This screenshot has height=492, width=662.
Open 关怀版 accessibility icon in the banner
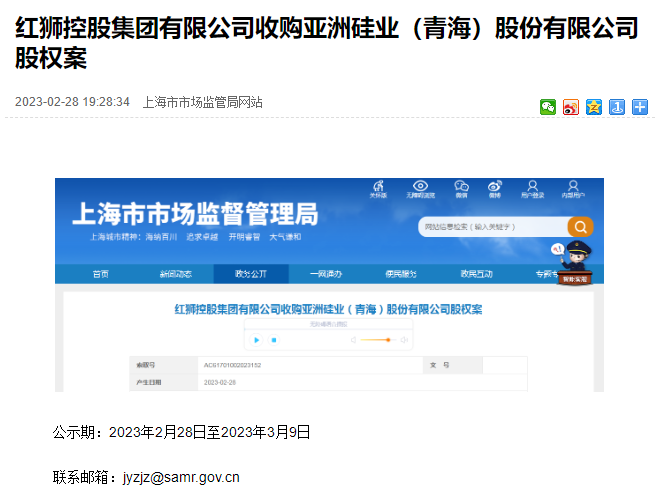click(378, 189)
